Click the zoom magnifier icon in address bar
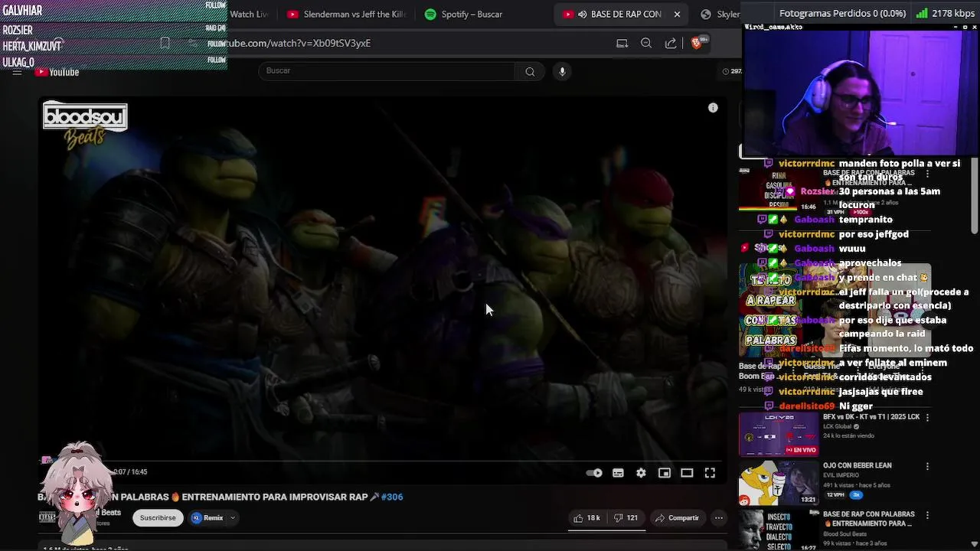Screen dimensions: 980x551 pyautogui.click(x=646, y=43)
